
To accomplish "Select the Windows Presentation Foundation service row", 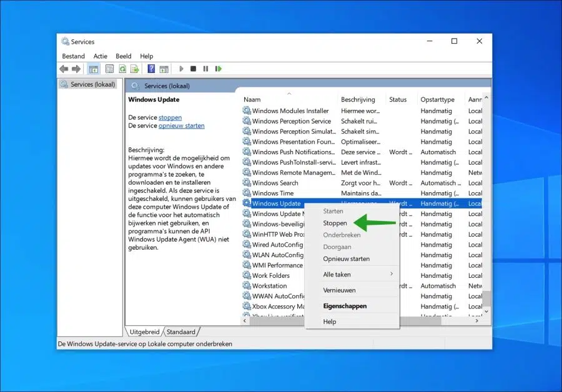I will coord(362,142).
